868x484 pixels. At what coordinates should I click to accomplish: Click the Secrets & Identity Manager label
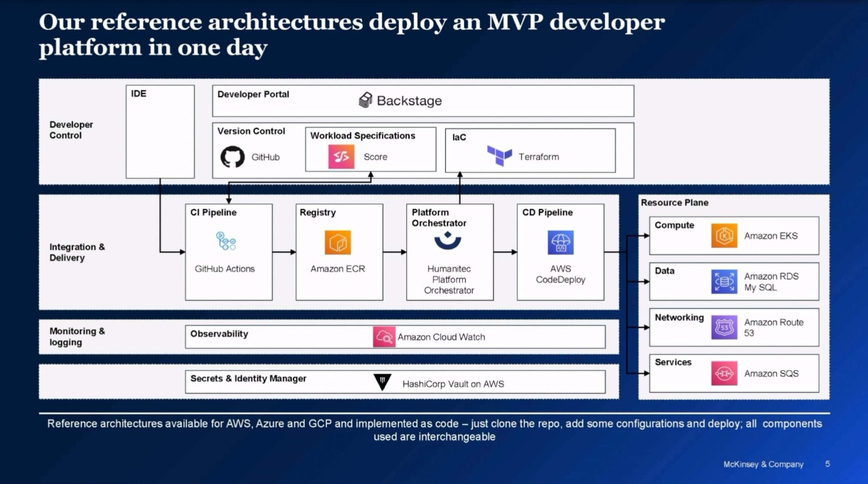248,379
